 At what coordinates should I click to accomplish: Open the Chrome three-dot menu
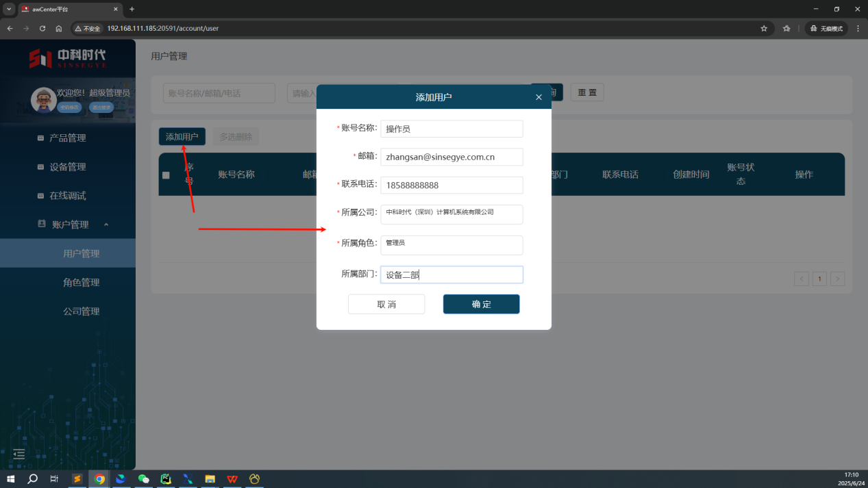858,29
